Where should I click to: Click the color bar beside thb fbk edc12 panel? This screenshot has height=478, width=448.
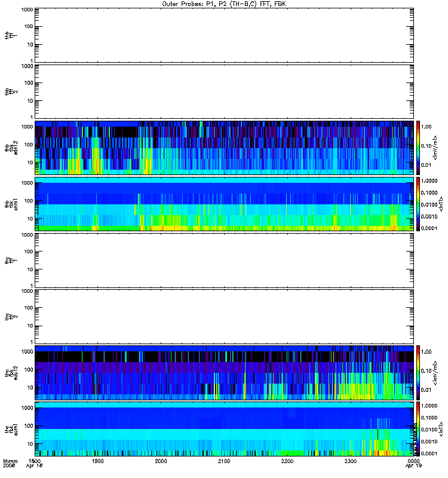(418, 148)
